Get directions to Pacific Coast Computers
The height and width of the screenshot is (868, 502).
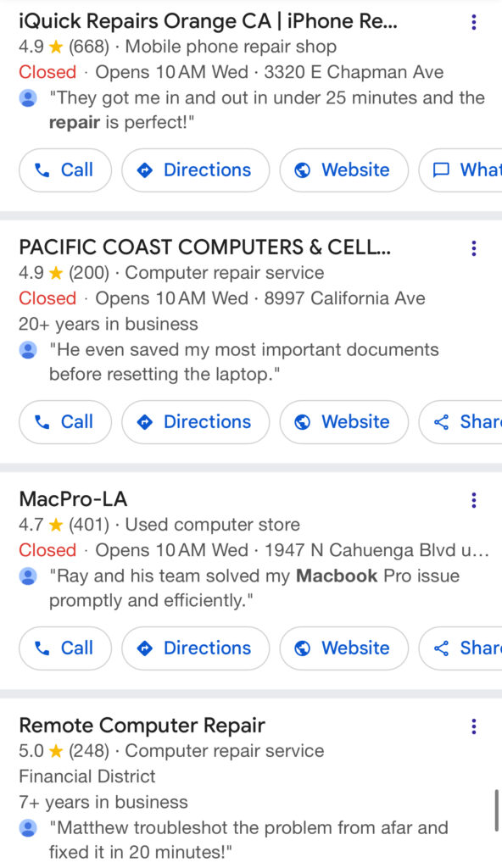click(196, 422)
